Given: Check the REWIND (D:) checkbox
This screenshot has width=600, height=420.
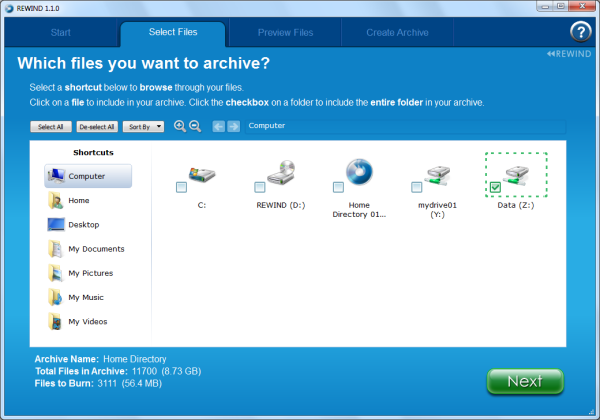Looking at the screenshot, I should (260, 187).
